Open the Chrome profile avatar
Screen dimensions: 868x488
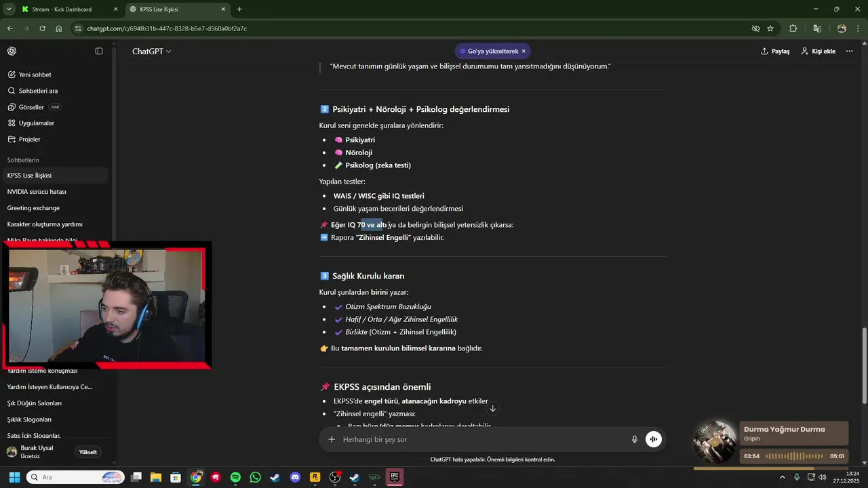(x=842, y=28)
